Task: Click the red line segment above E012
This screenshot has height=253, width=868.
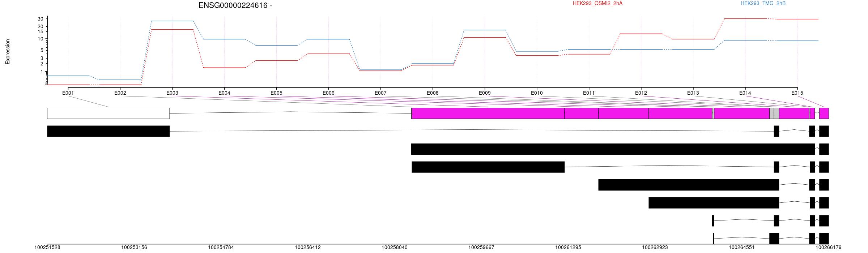Action: pos(641,34)
